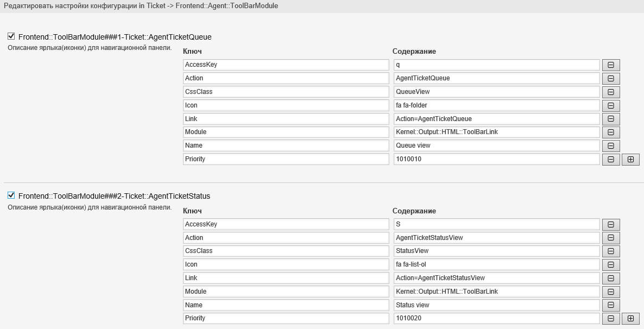The height and width of the screenshot is (329, 644).
Task: Edit the AccessKey value field containing S
Action: click(x=496, y=224)
